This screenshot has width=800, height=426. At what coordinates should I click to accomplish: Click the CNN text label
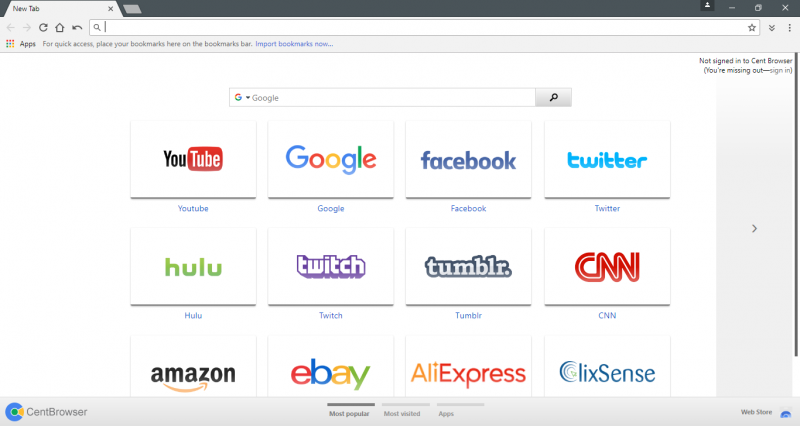pyautogui.click(x=607, y=315)
